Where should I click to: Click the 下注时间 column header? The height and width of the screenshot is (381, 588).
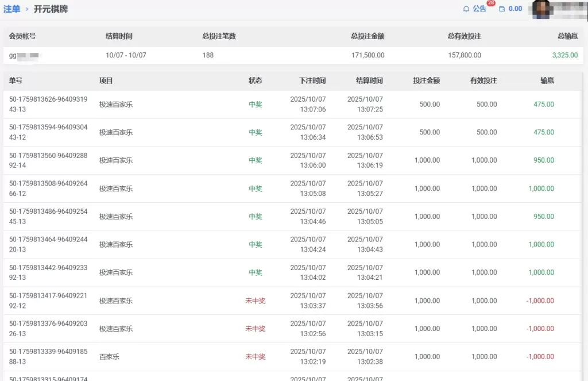312,81
